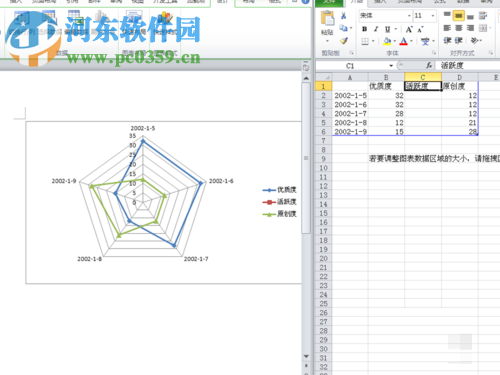This screenshot has width=500, height=375.
Task: Click the 2002-1-6 axis label on radar chart
Action: point(221,181)
